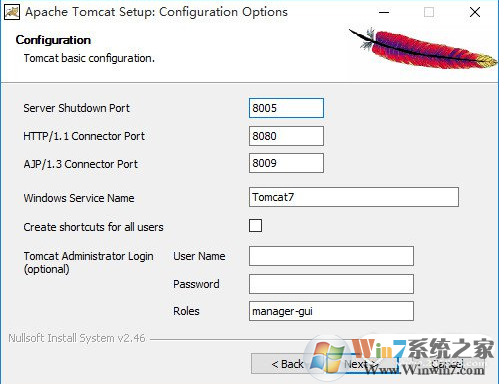Image resolution: width=501 pixels, height=384 pixels.
Task: Click the Configuration heading text
Action: (x=53, y=40)
